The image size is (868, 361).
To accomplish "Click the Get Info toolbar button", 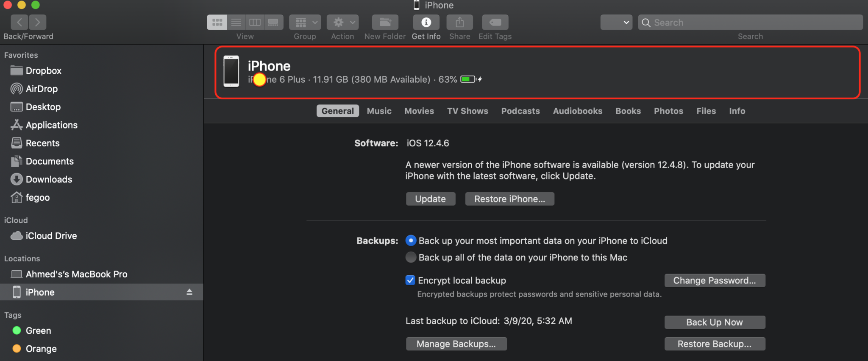I will pos(426,22).
